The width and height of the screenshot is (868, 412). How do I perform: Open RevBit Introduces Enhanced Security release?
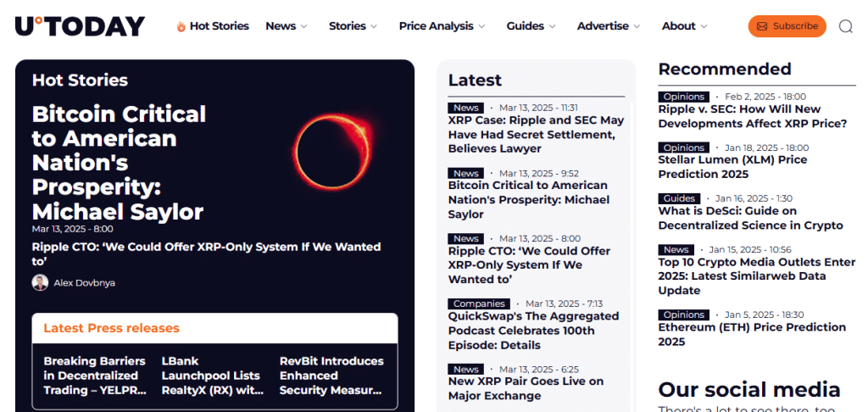point(331,376)
